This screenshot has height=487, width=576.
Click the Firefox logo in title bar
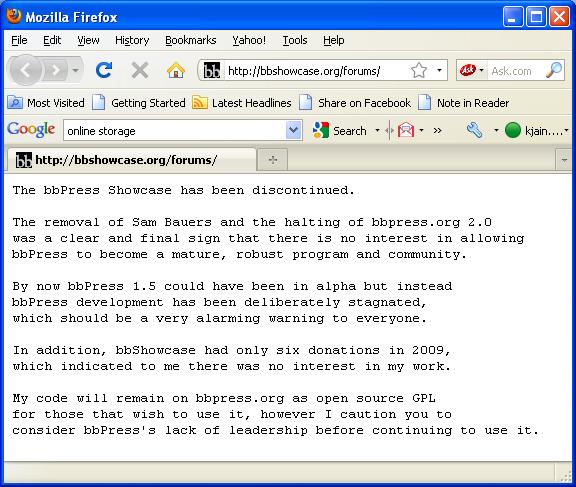tap(14, 16)
